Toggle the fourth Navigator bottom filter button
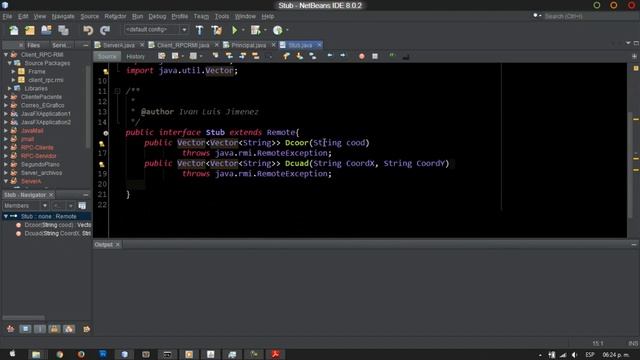 (54, 329)
